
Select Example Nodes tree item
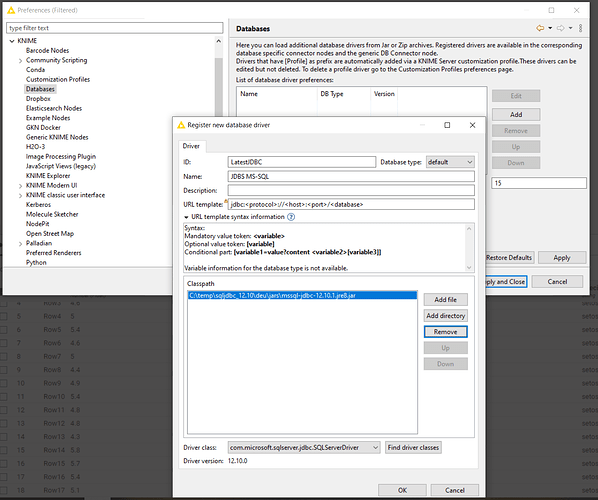(48, 118)
